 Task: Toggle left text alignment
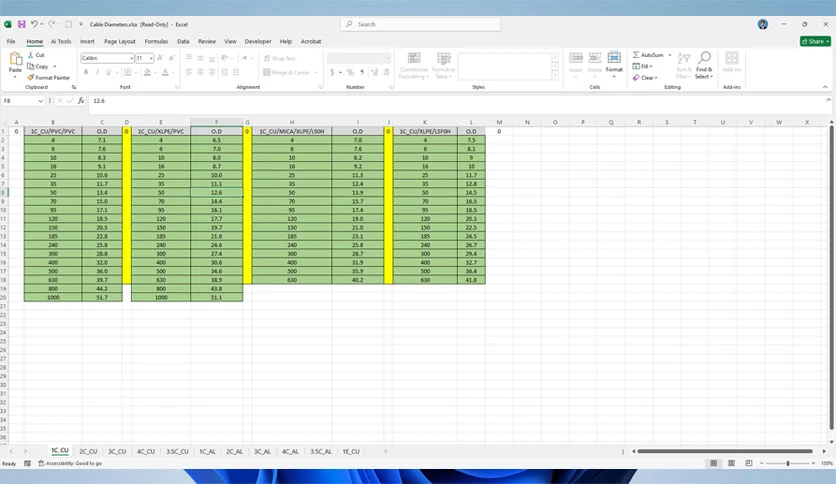tap(189, 72)
